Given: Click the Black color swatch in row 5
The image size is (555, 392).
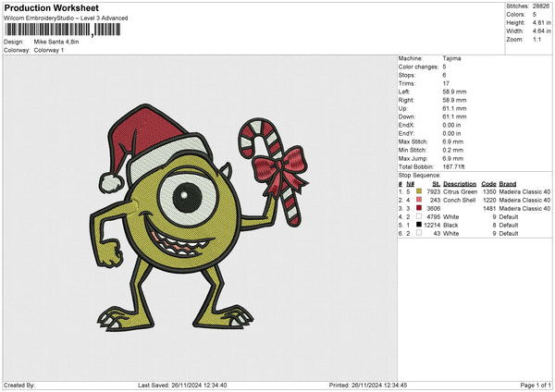Looking at the screenshot, I should (419, 225).
